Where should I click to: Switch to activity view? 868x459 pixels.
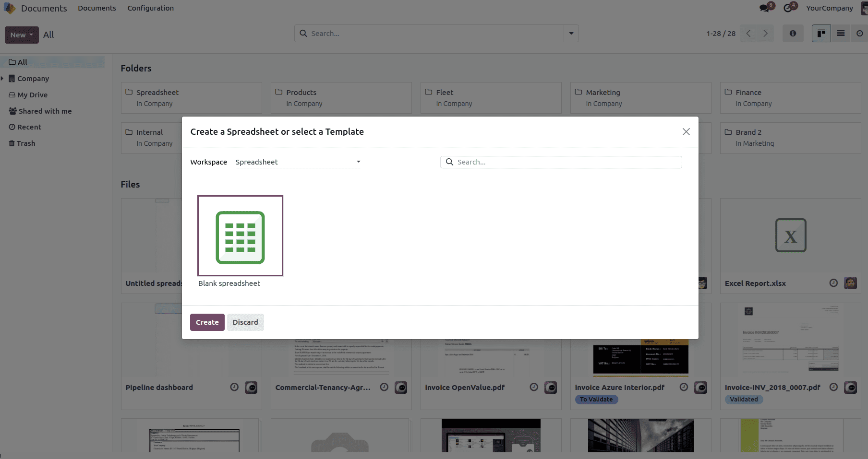[859, 34]
